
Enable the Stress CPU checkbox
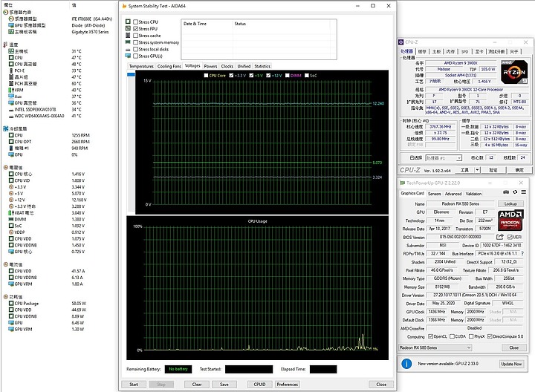[135, 22]
